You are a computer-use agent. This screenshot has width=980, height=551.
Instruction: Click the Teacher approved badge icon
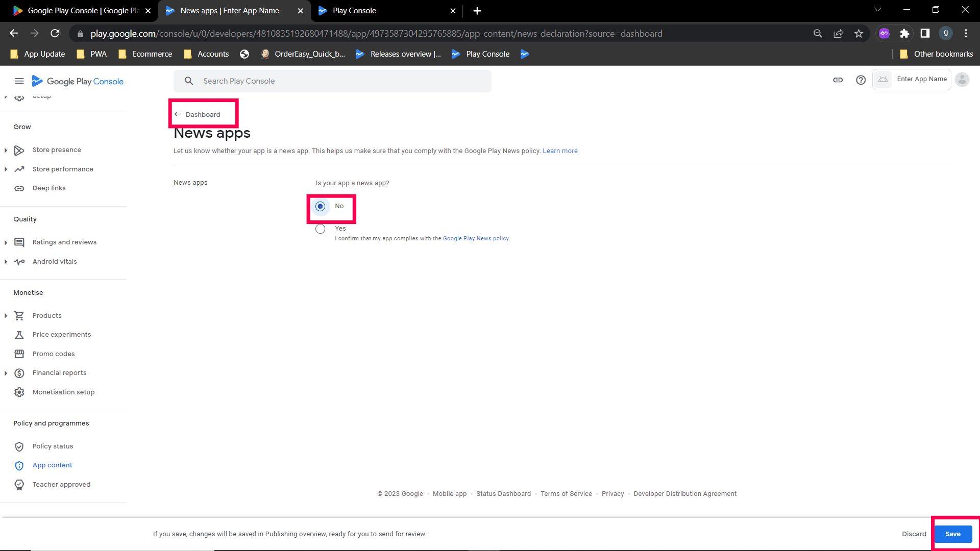[x=19, y=485]
